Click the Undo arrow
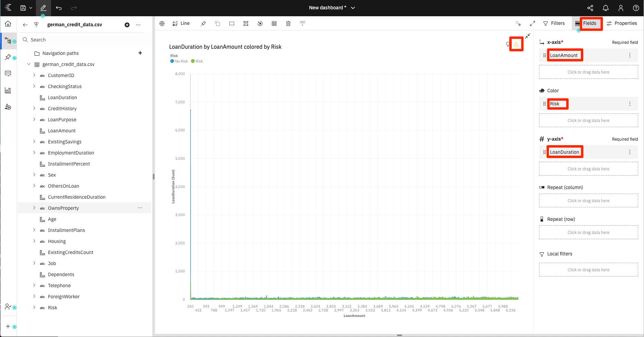The image size is (644, 337). point(59,8)
